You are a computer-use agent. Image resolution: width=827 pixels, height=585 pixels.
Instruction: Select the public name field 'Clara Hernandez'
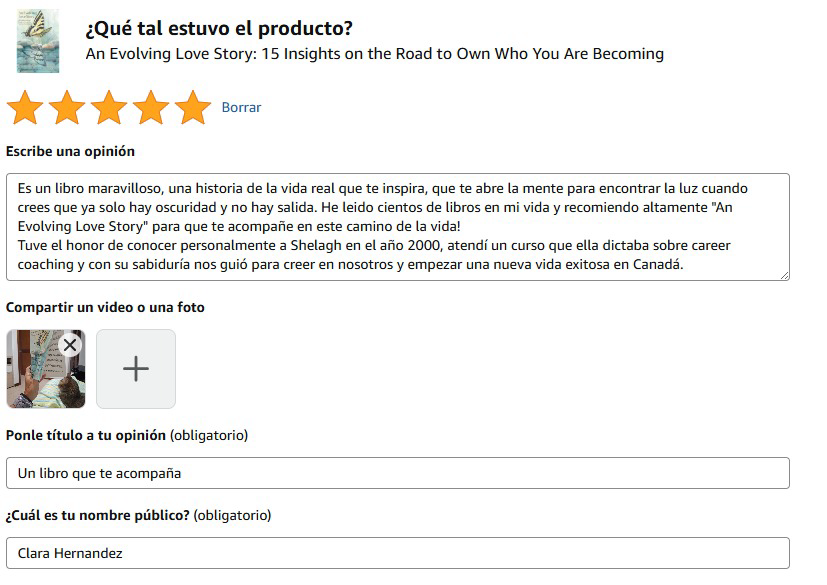[397, 553]
